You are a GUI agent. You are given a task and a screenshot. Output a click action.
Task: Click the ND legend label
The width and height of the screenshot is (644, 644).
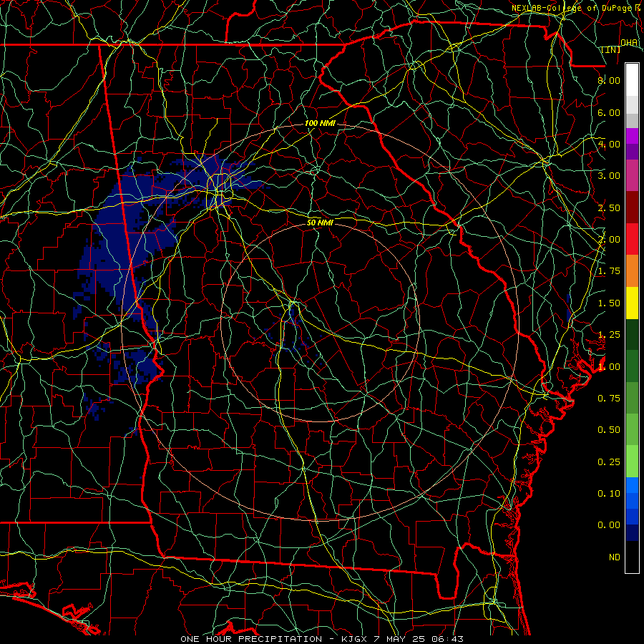(x=615, y=557)
